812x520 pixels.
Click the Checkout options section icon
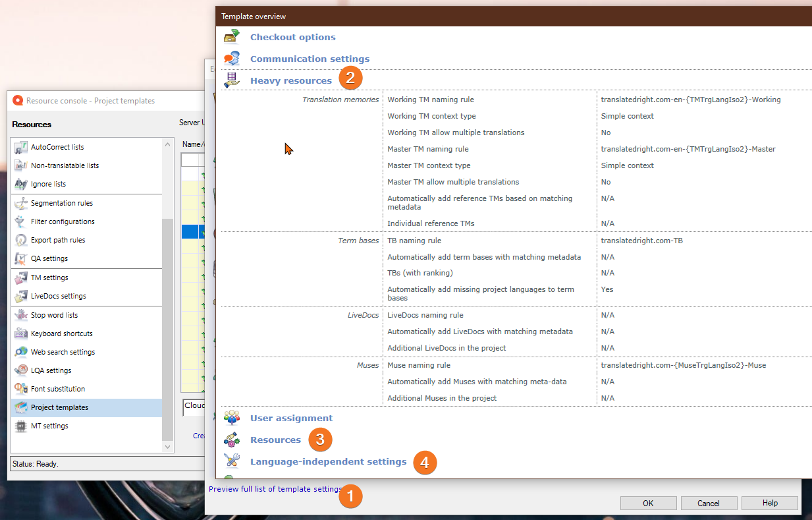point(231,37)
